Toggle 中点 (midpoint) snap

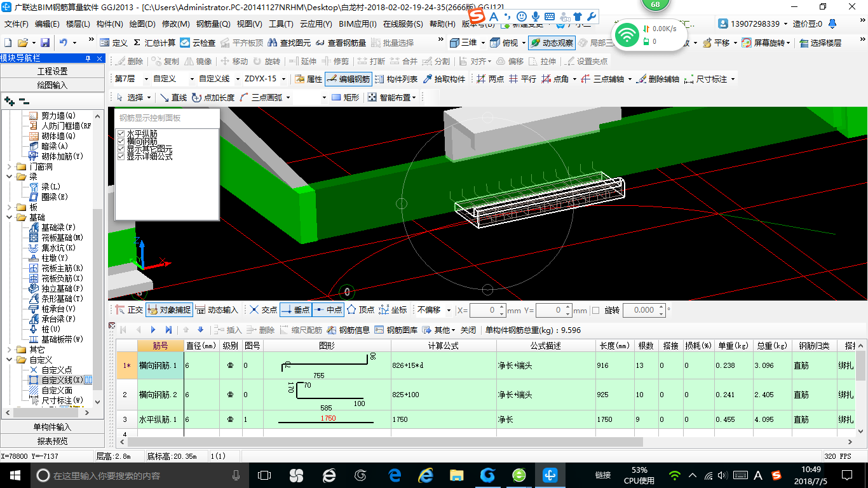point(328,310)
